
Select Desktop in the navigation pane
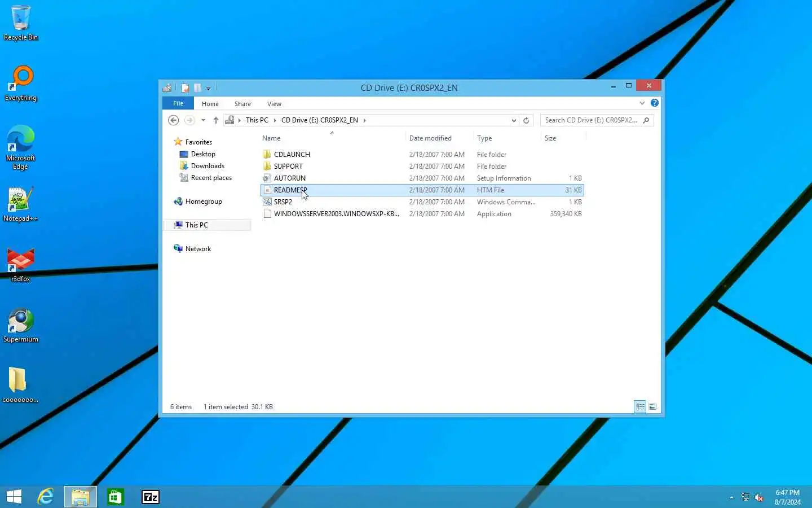click(x=203, y=154)
